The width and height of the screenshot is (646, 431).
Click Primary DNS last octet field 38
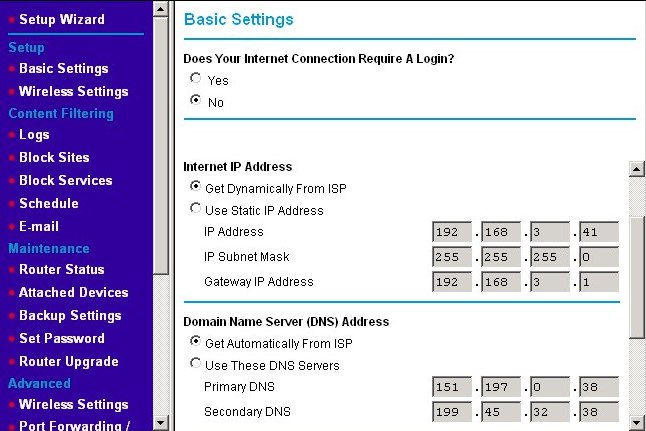pos(599,387)
